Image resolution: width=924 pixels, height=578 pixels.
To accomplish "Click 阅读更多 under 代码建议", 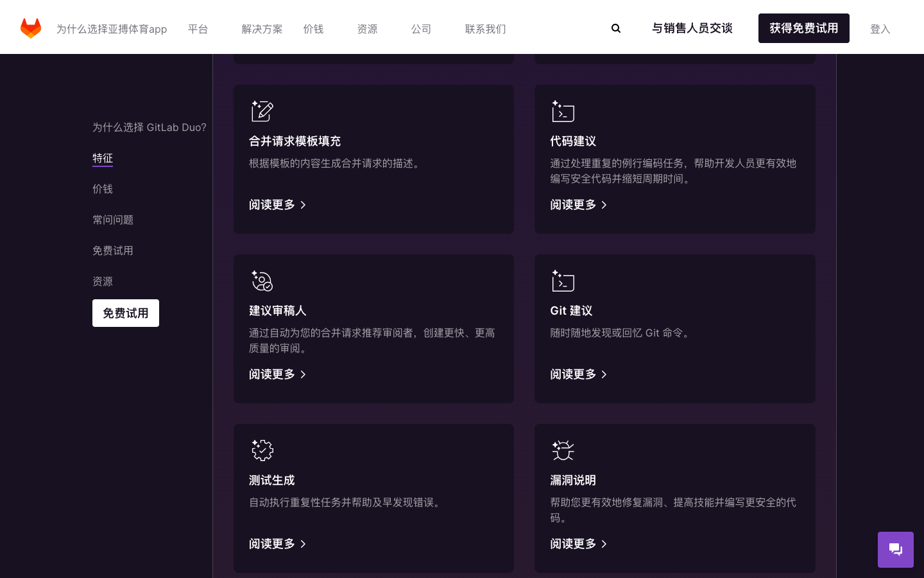I will 573,205.
